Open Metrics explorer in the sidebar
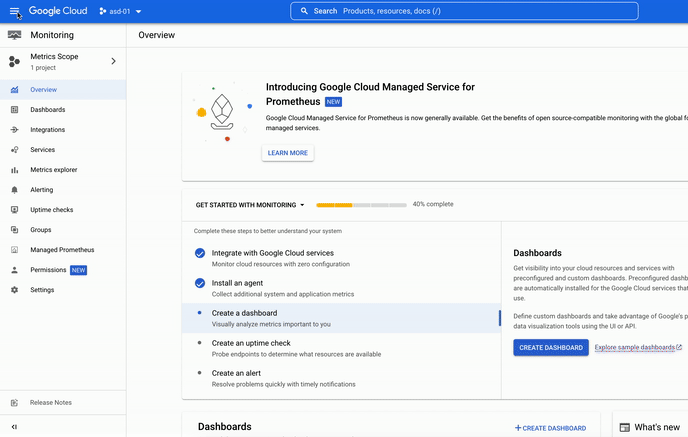This screenshot has width=688, height=437. [63, 170]
